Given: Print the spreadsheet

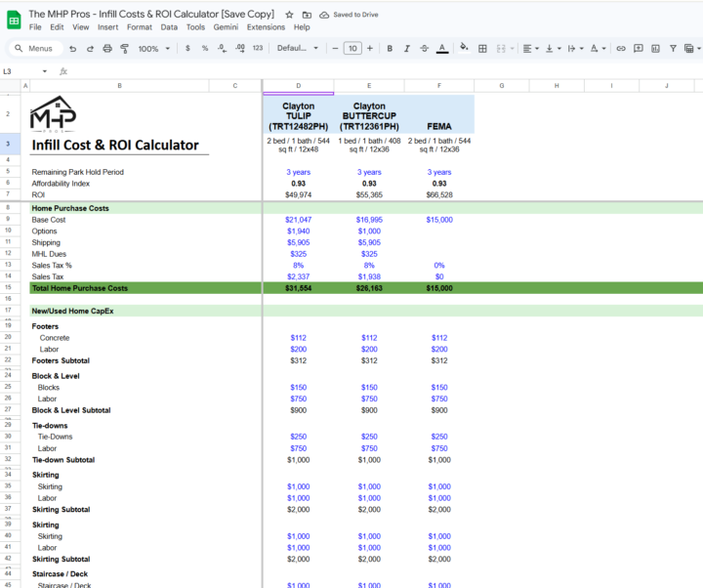Looking at the screenshot, I should pos(107,49).
